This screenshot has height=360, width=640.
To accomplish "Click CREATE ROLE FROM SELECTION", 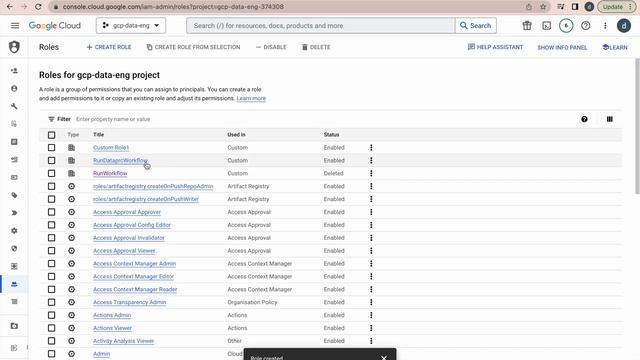I will pos(193,47).
